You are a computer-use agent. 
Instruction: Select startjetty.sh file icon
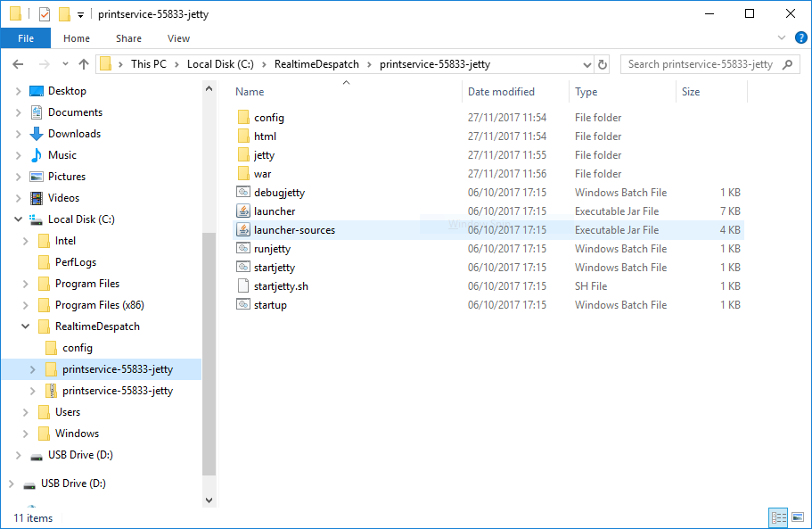pos(243,285)
